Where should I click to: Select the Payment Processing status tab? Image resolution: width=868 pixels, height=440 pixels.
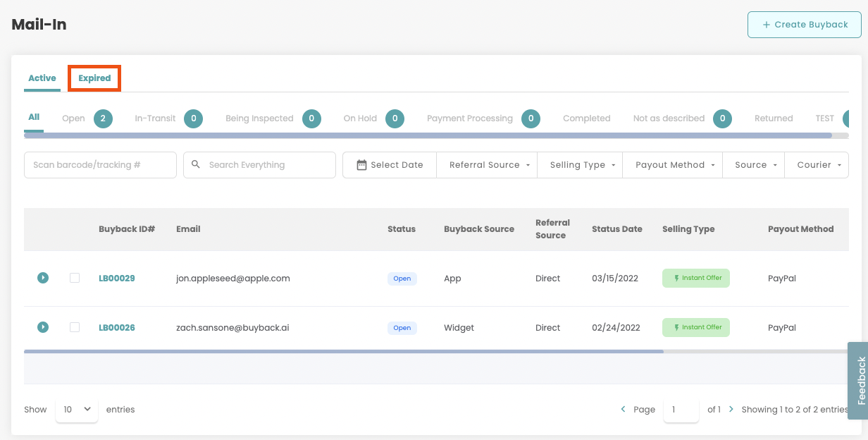(x=470, y=118)
